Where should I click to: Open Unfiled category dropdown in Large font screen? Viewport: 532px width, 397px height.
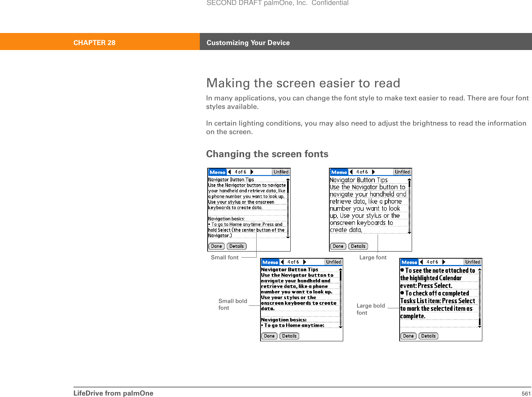pyautogui.click(x=402, y=172)
